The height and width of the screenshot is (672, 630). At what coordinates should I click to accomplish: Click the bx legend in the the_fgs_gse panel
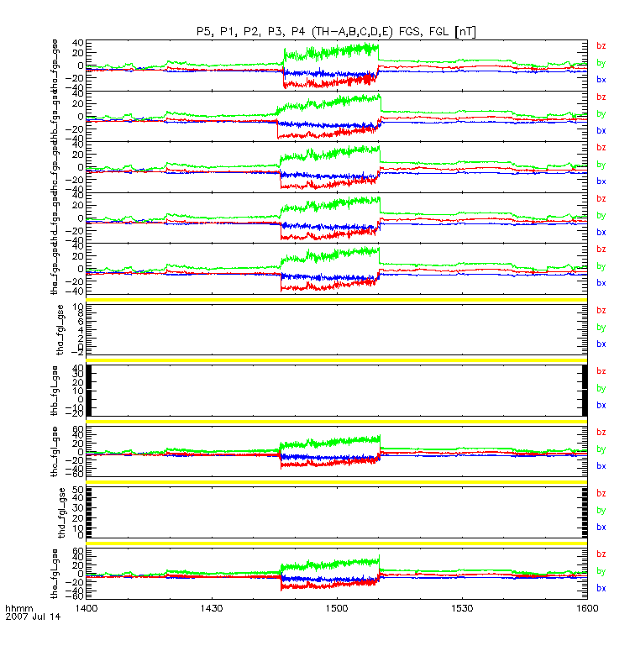click(601, 283)
